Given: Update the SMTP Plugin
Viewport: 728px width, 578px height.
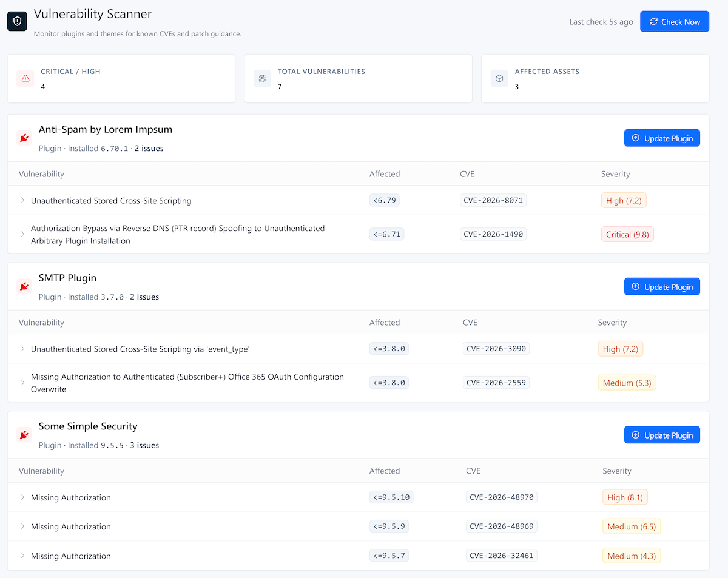Looking at the screenshot, I should point(662,287).
